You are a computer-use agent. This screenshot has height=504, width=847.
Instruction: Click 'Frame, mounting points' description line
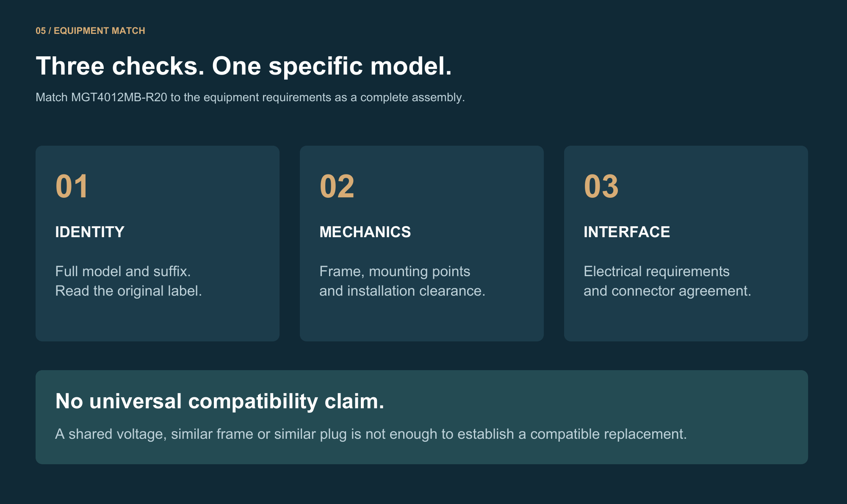click(395, 271)
